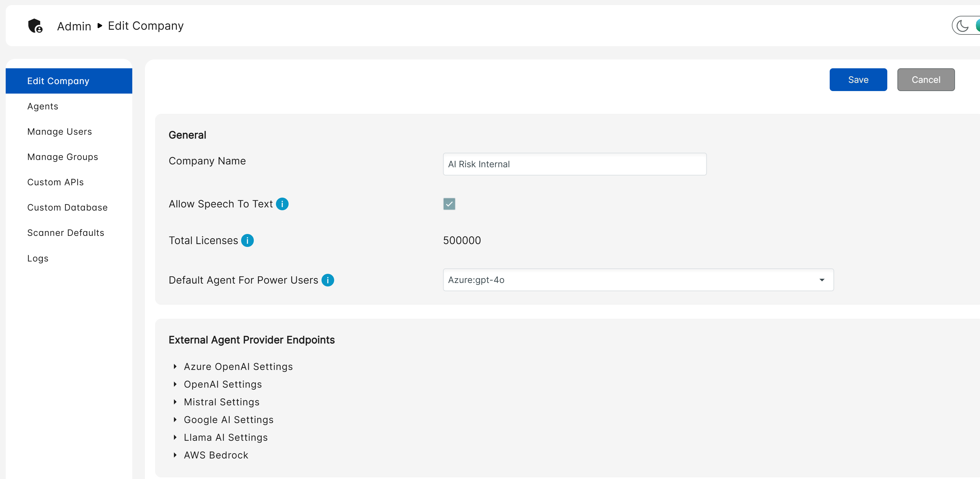The height and width of the screenshot is (479, 980).
Task: Uncheck the Allow Speech To Text checkbox
Action: pos(449,204)
